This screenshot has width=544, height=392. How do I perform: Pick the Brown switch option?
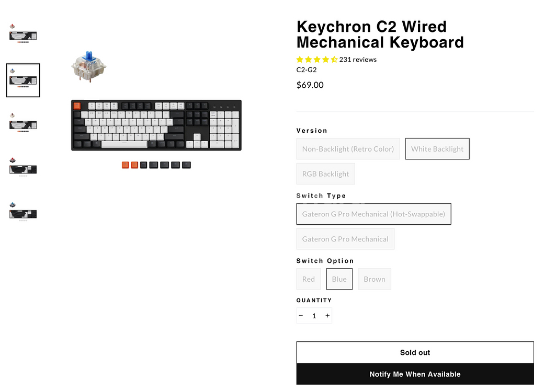click(x=375, y=279)
